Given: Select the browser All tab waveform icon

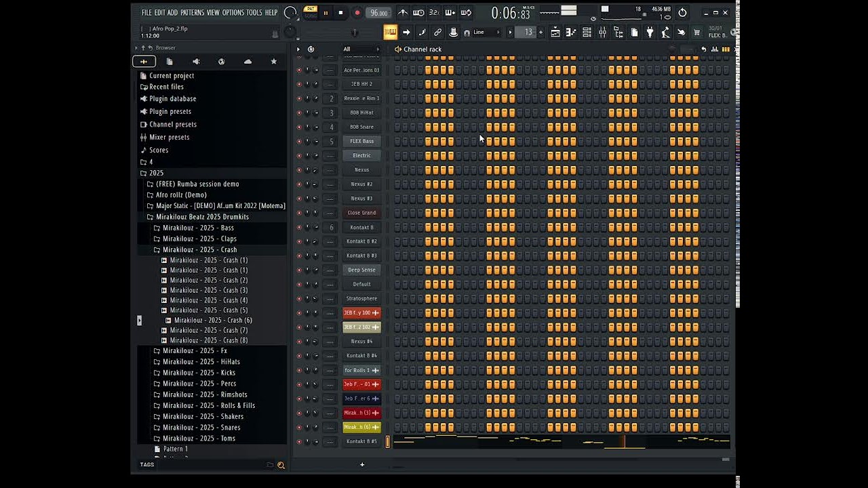Looking at the screenshot, I should pos(144,62).
